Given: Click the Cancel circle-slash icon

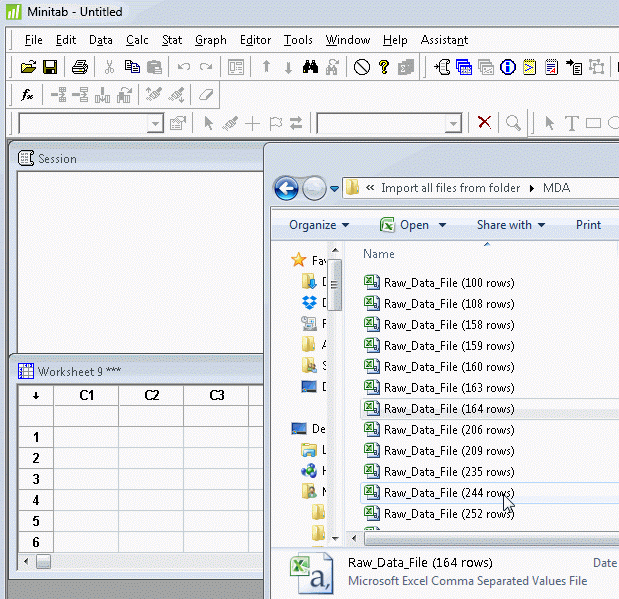Looking at the screenshot, I should [362, 67].
